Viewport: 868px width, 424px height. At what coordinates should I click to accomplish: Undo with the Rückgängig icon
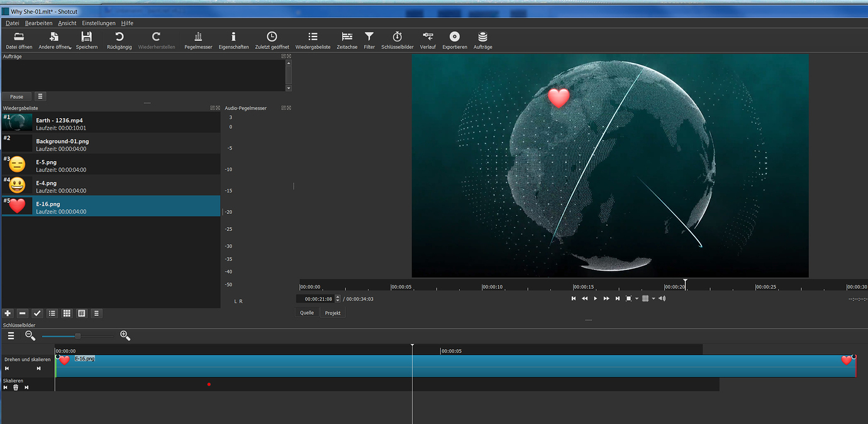pos(120,41)
